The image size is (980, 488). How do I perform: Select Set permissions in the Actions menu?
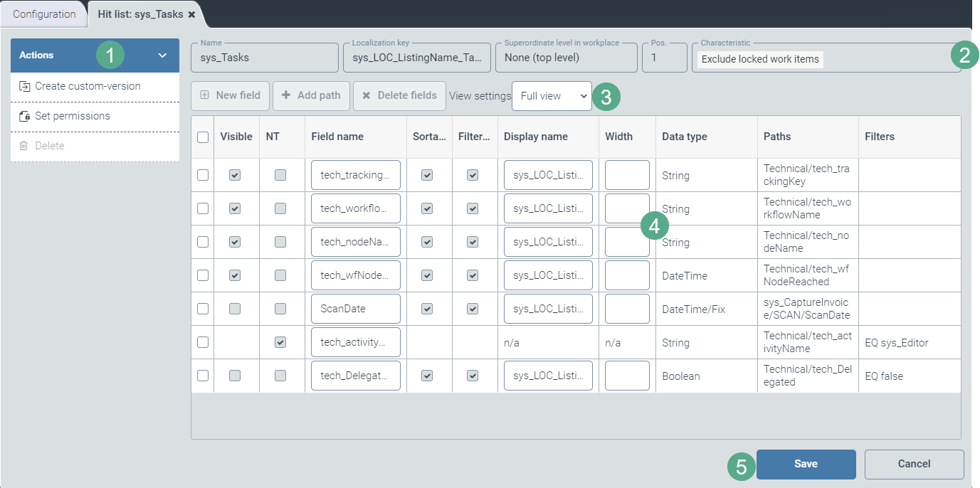click(x=73, y=117)
